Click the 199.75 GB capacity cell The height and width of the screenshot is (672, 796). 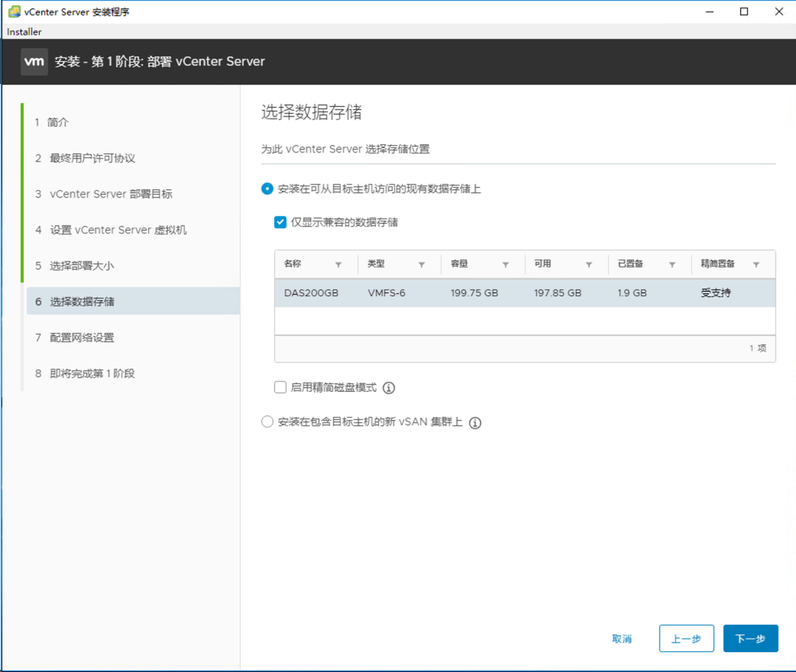474,293
